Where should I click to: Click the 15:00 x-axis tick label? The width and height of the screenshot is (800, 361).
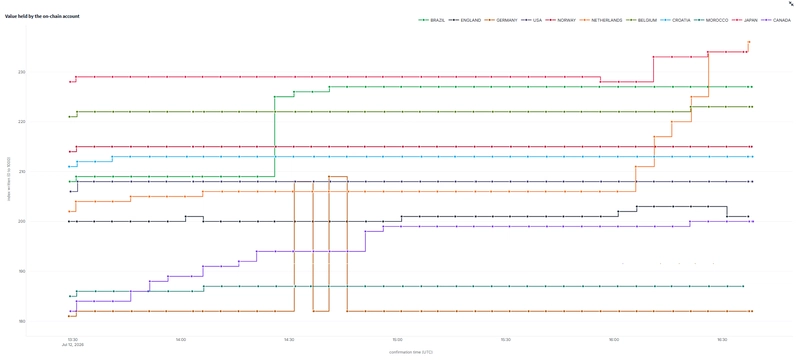point(397,340)
